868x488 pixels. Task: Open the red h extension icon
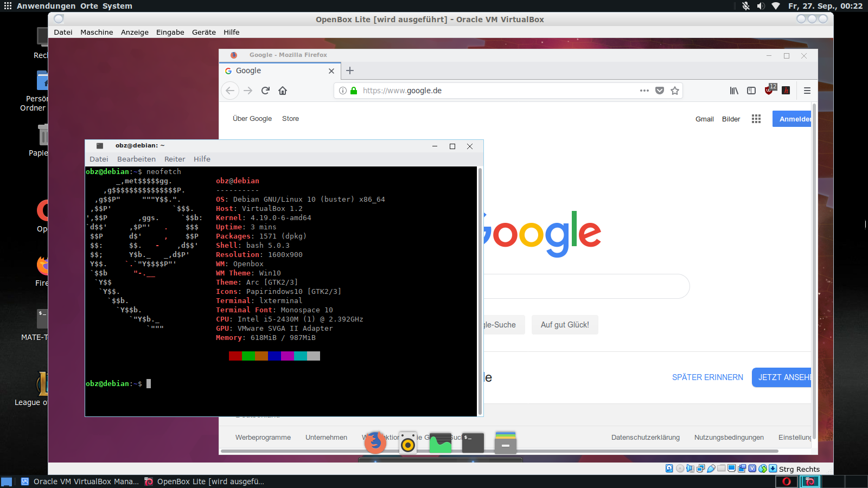point(786,91)
